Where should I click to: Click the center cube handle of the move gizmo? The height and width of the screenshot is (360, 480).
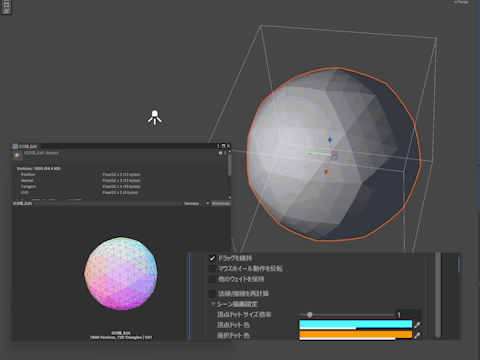tap(334, 155)
